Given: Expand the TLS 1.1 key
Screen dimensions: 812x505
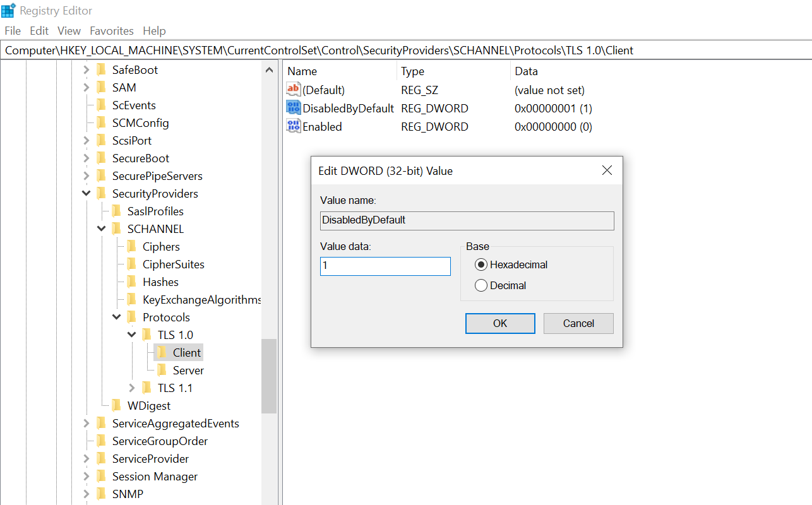Looking at the screenshot, I should click(131, 388).
